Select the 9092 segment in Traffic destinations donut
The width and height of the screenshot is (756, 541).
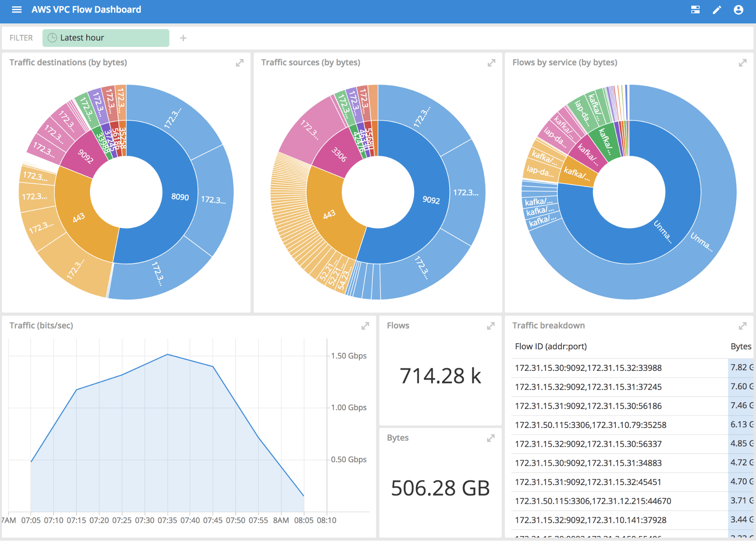[x=86, y=159]
